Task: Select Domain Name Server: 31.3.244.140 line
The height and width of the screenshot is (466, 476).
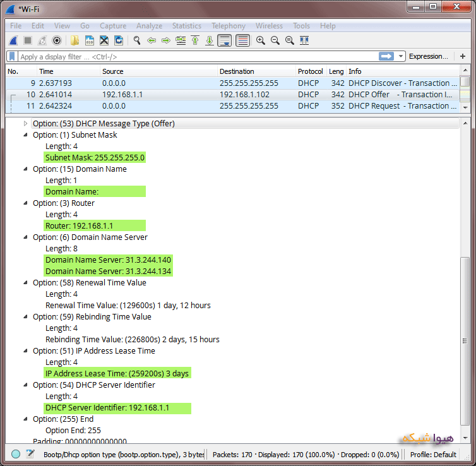Action: tap(109, 260)
